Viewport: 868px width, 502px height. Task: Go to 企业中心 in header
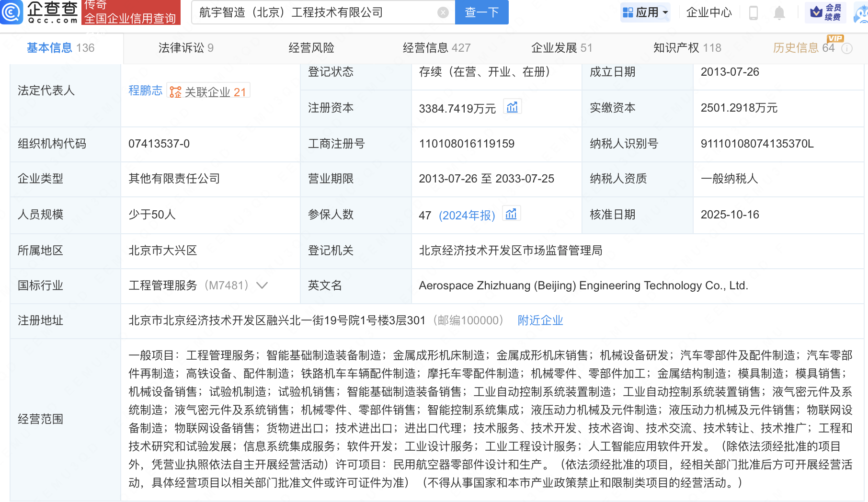pyautogui.click(x=709, y=12)
